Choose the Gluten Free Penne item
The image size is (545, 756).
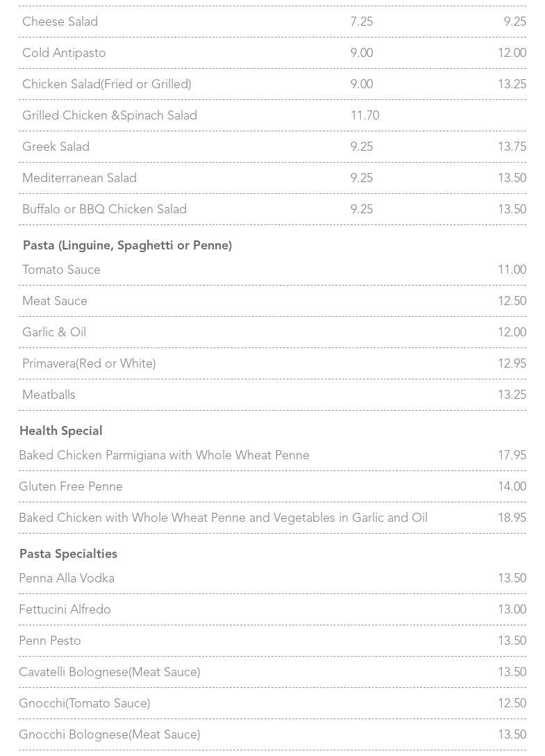point(71,486)
